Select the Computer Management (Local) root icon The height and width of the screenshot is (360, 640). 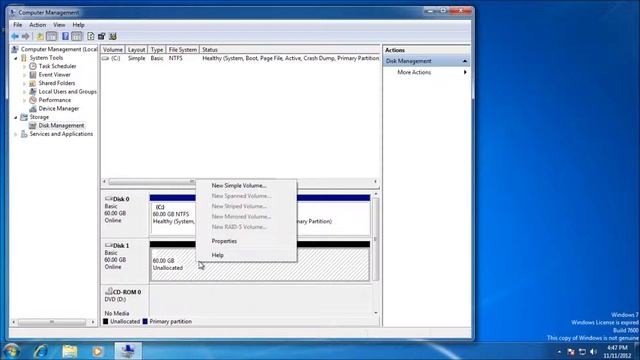15,49
